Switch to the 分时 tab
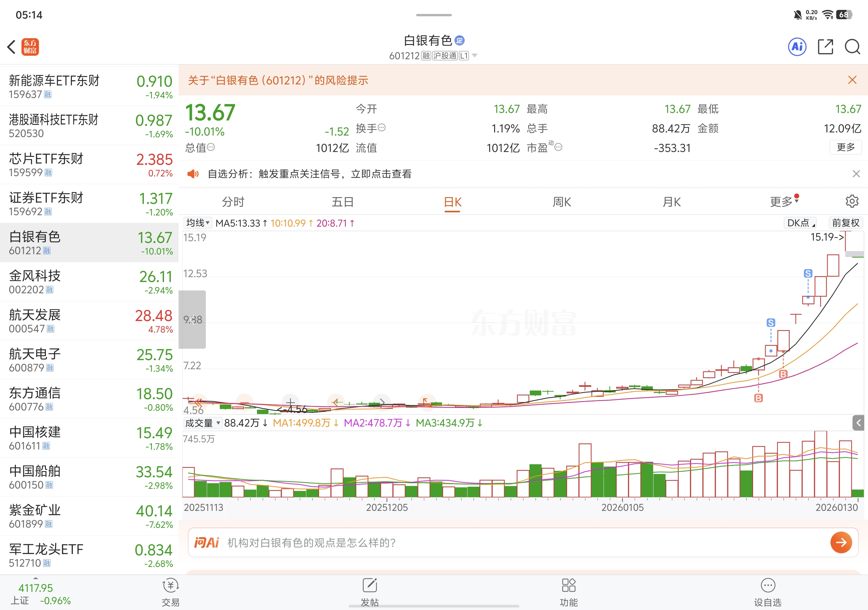 click(x=233, y=202)
